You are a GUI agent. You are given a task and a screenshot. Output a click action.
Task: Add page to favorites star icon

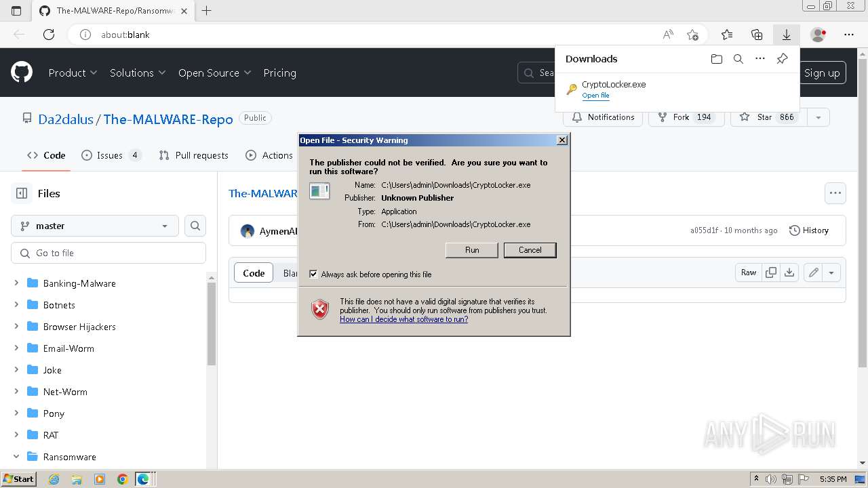pos(692,35)
